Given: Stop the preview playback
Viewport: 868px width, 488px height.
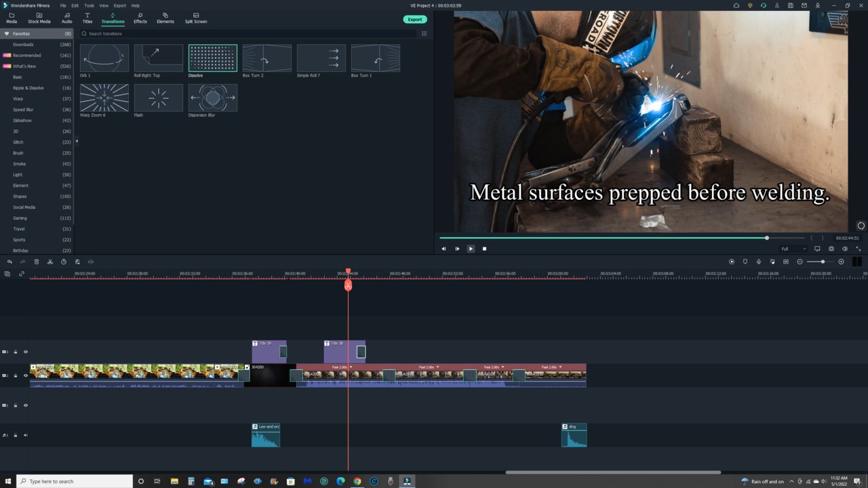Looking at the screenshot, I should (484, 249).
